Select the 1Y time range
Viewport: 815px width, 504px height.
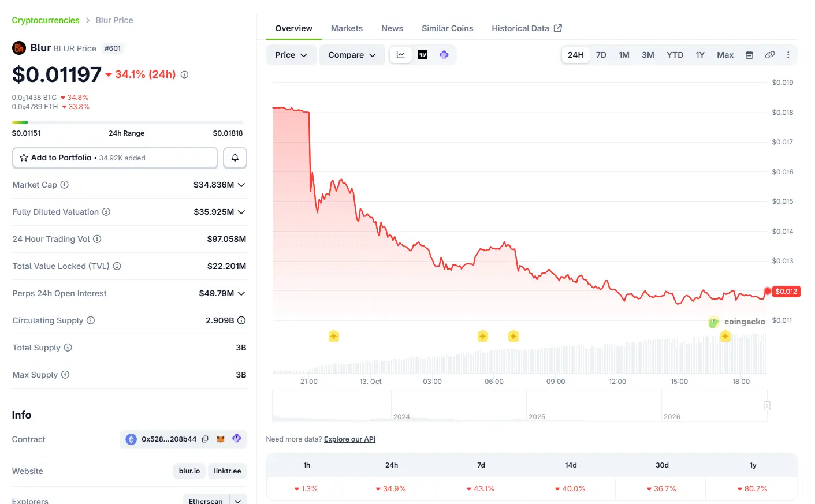700,55
